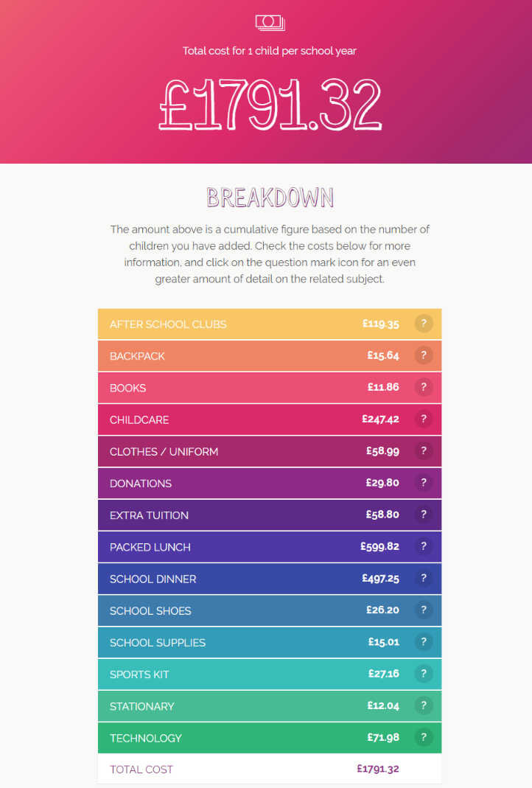The height and width of the screenshot is (788, 532).
Task: Show Extra Tuition info via question mark
Action: tap(424, 515)
